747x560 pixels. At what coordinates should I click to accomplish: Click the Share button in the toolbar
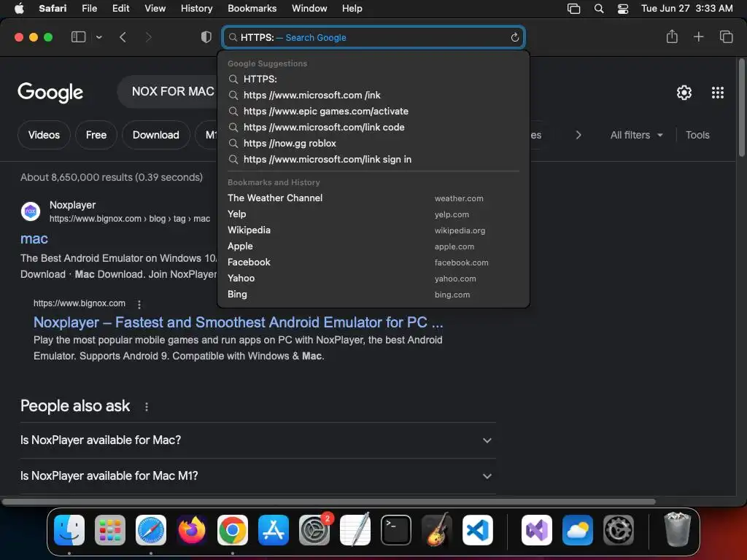672,36
